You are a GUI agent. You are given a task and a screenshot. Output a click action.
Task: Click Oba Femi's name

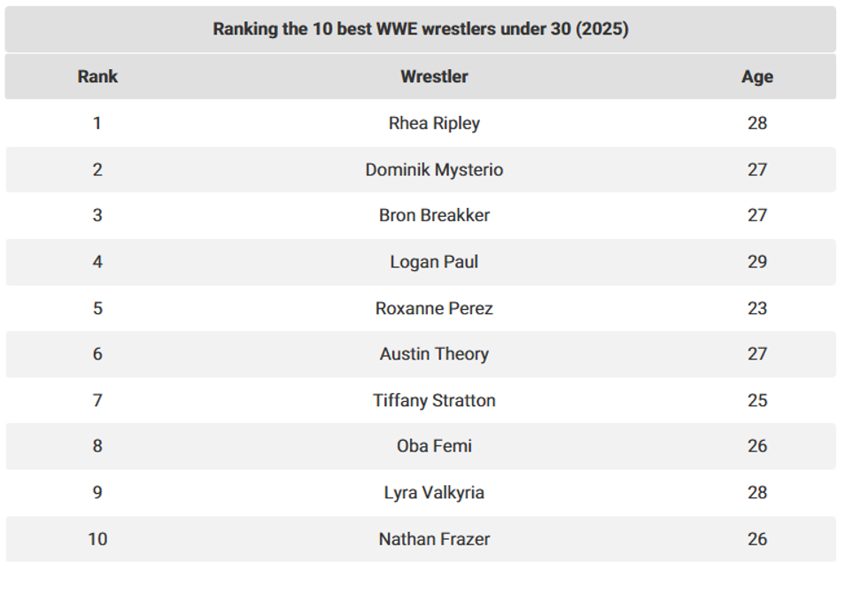434,446
